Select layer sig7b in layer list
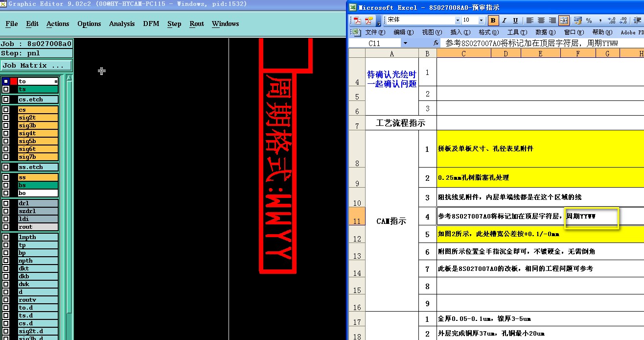 38,157
